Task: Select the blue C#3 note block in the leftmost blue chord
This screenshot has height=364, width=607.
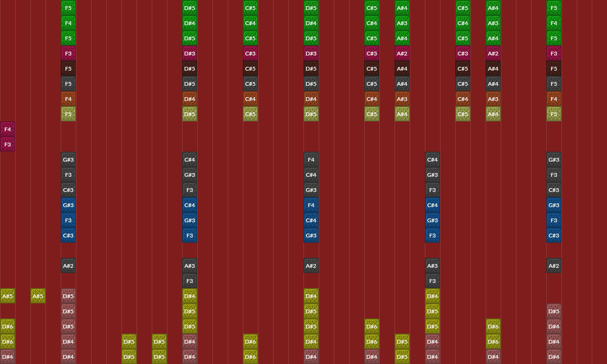Action: click(68, 236)
